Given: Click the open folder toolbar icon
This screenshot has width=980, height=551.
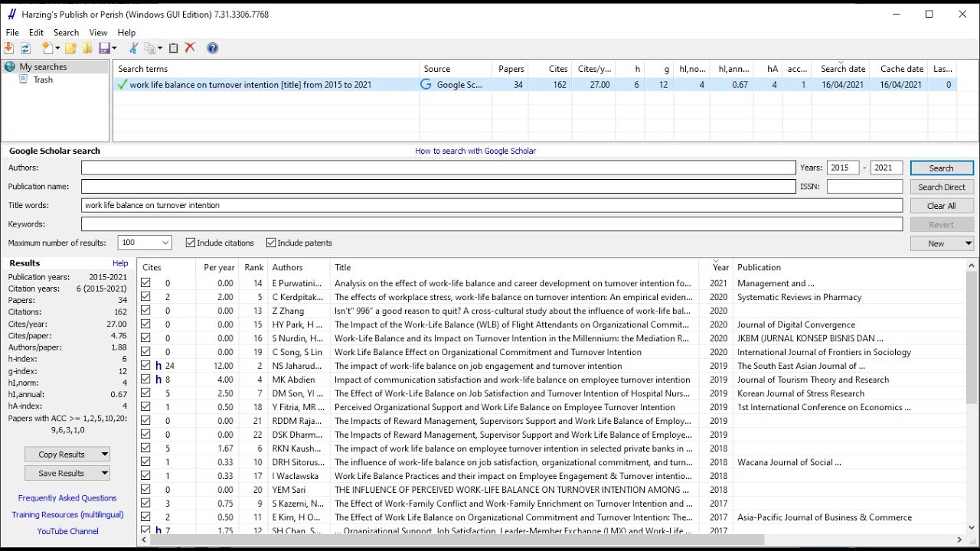Looking at the screenshot, I should click(87, 48).
